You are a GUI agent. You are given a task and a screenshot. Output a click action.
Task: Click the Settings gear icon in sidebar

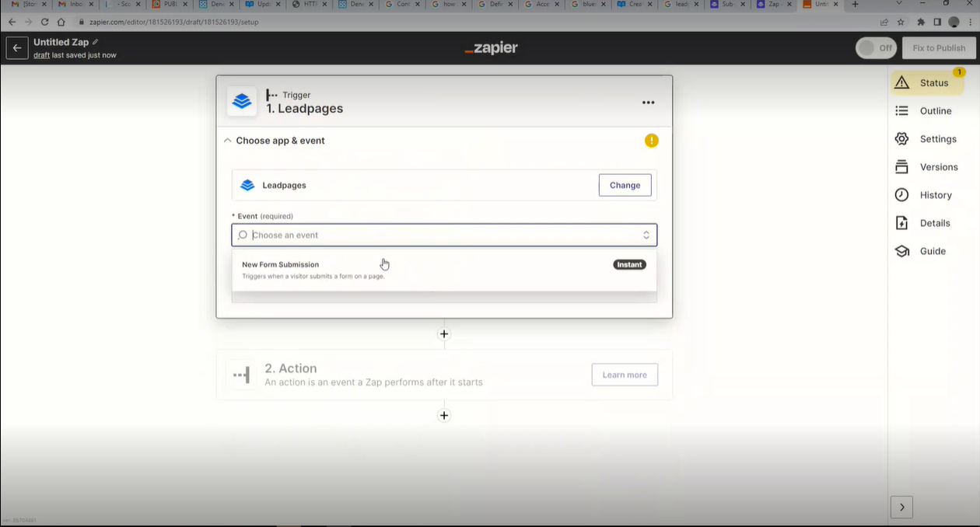901,139
